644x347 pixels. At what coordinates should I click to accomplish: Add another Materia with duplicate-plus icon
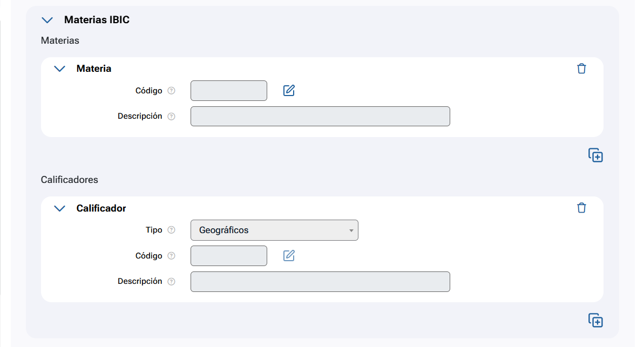click(x=595, y=155)
